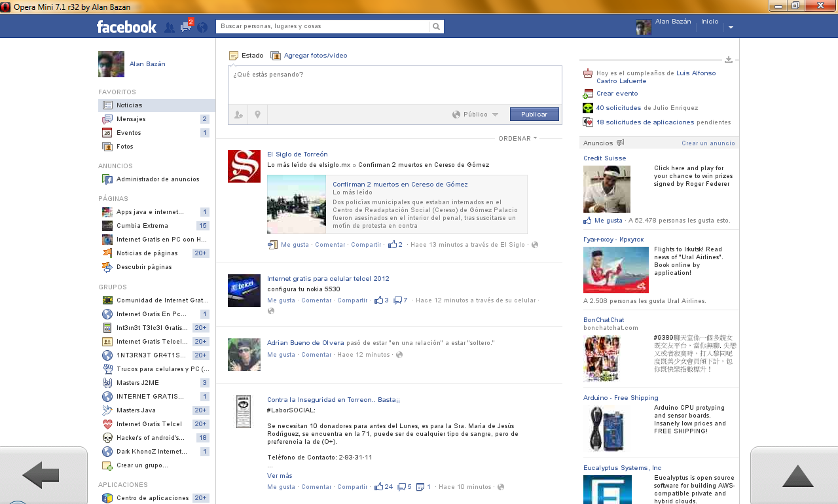
Task: Select Agregar fotos/video tab
Action: coord(309,56)
